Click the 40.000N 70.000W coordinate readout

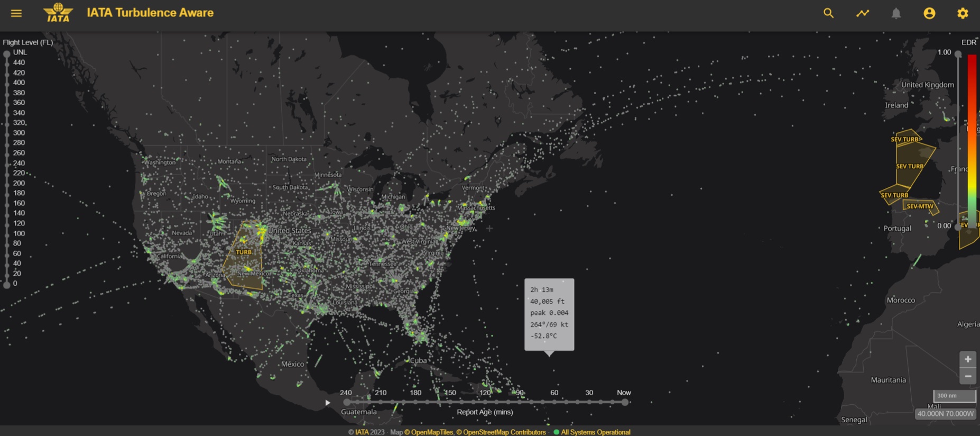click(x=946, y=414)
